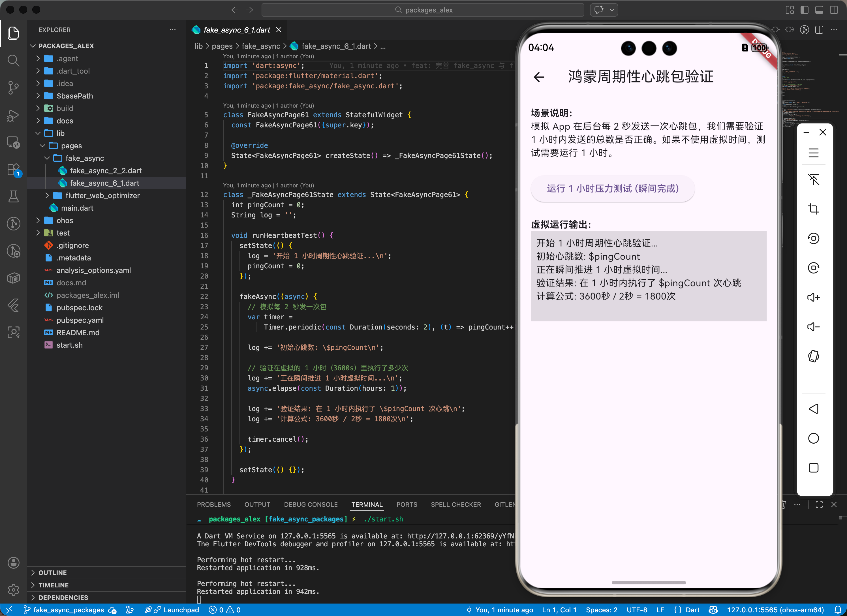Toggle primary sidebar layout button
847x616 pixels.
point(805,10)
